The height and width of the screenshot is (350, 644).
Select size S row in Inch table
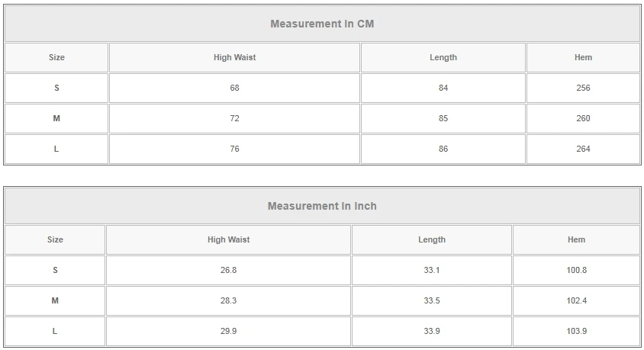click(55, 270)
